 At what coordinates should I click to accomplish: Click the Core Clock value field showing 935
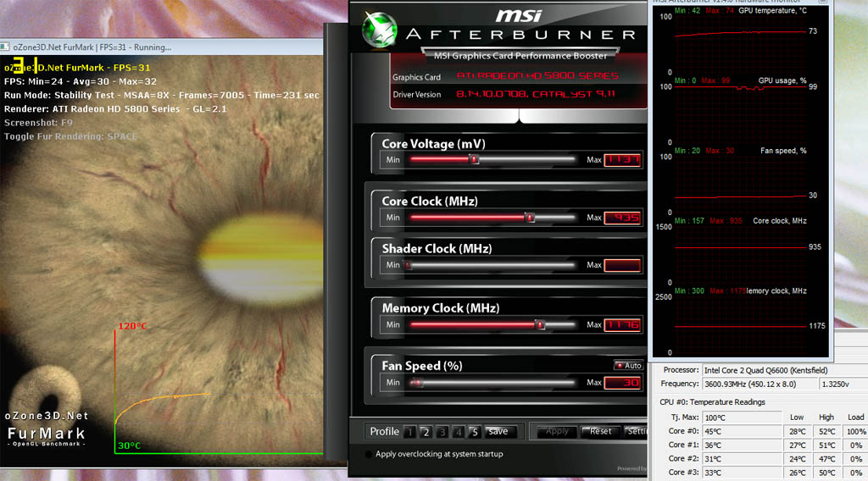(x=622, y=218)
